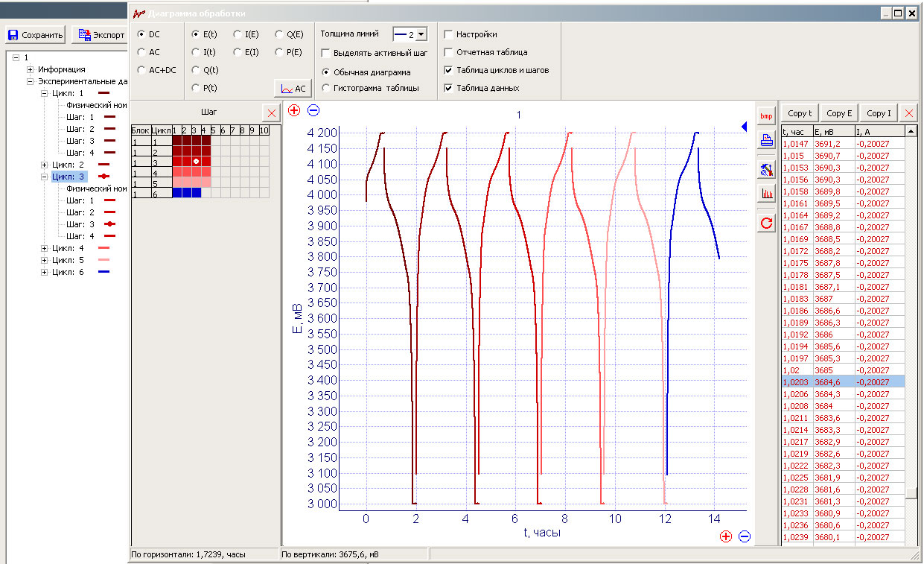This screenshot has width=924, height=564.
Task: Click the 't, час' column header
Action: [797, 131]
